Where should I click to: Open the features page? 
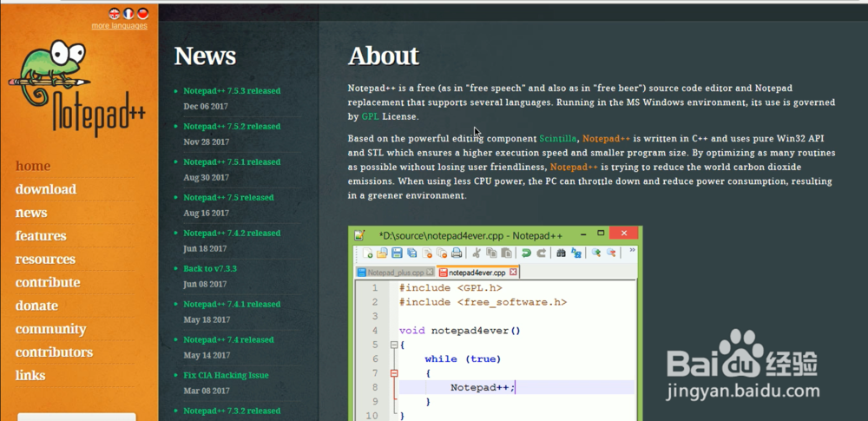pos(41,236)
